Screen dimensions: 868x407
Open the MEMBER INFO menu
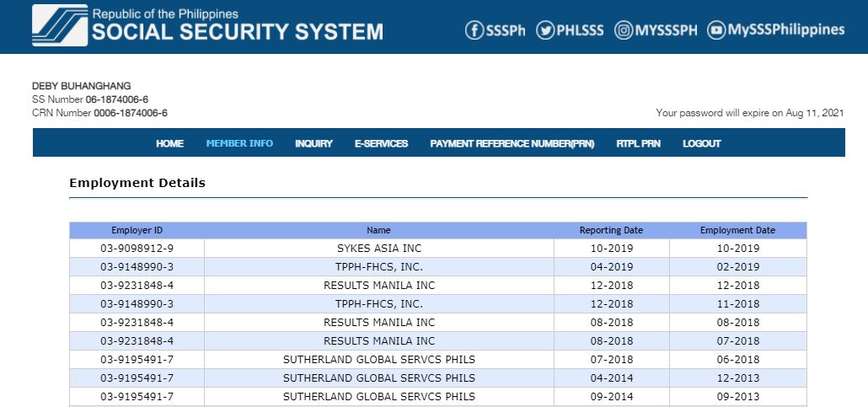tap(239, 143)
